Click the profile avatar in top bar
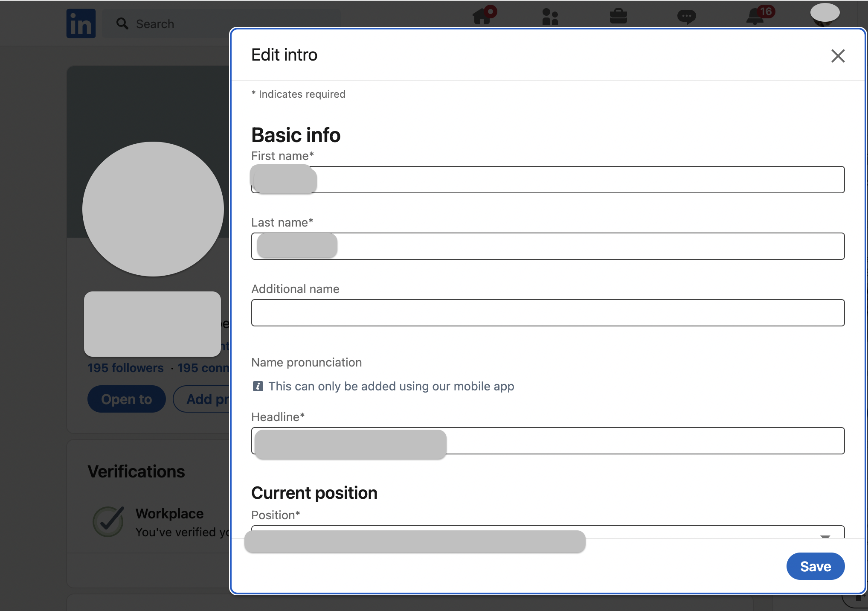Screen dimensions: 868x611 coord(824,14)
